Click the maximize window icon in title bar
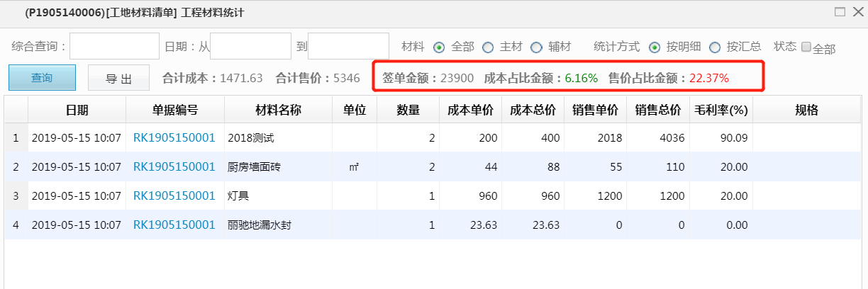The image size is (868, 289). tap(840, 12)
